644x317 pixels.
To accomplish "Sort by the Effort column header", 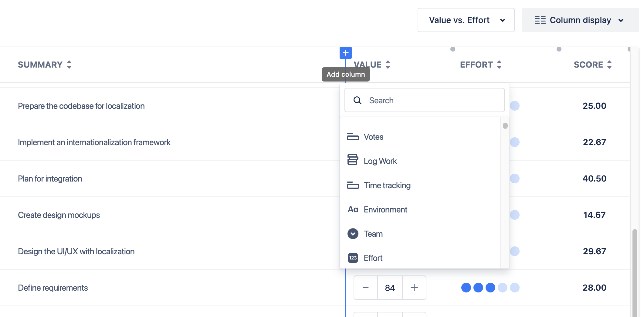I will (481, 65).
